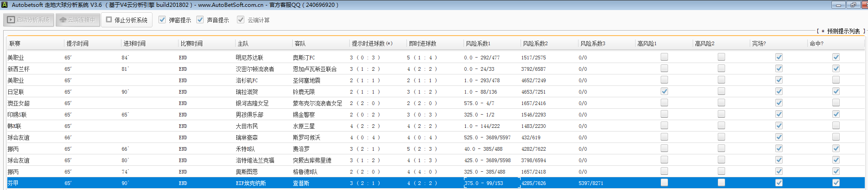Click the Autobetsoft app icon in title bar
Viewport: 868px width, 190px height.
tap(5, 5)
